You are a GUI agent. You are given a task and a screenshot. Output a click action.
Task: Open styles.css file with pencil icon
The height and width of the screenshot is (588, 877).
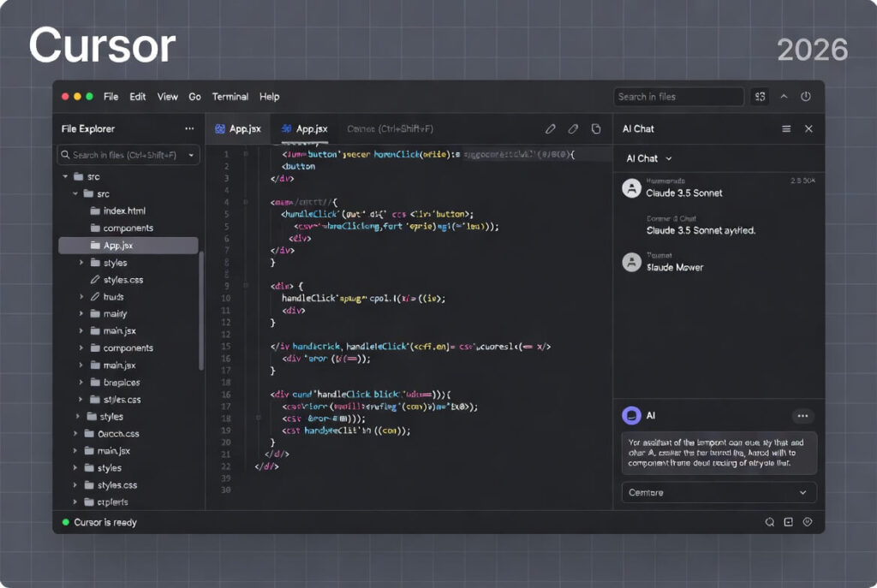point(123,280)
